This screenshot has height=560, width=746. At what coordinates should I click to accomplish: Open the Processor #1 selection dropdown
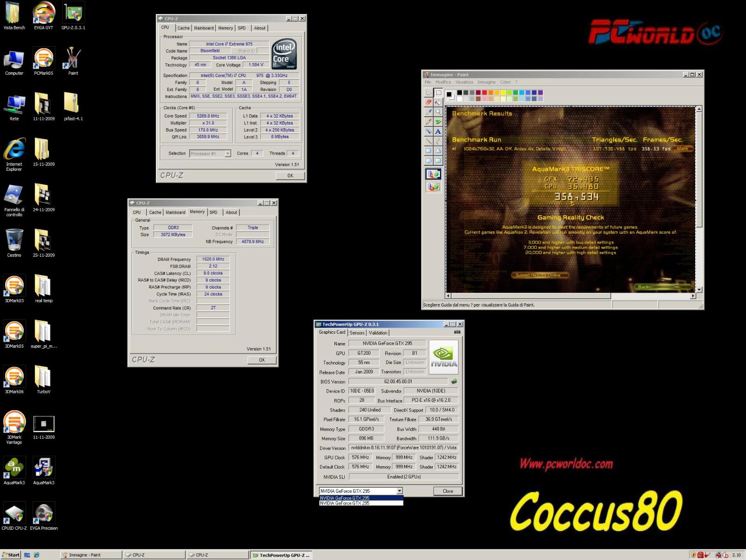pos(228,154)
